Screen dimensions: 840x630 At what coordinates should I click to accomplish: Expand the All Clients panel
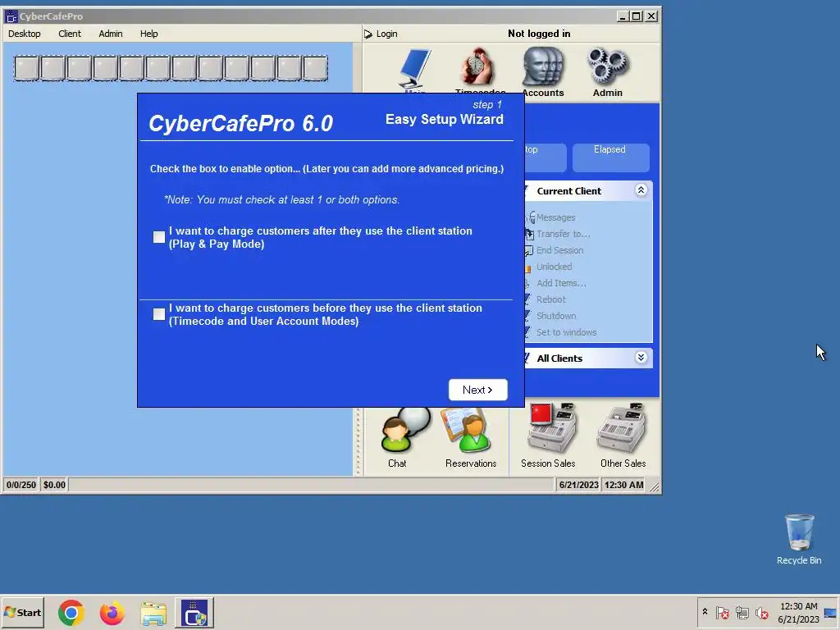click(641, 358)
